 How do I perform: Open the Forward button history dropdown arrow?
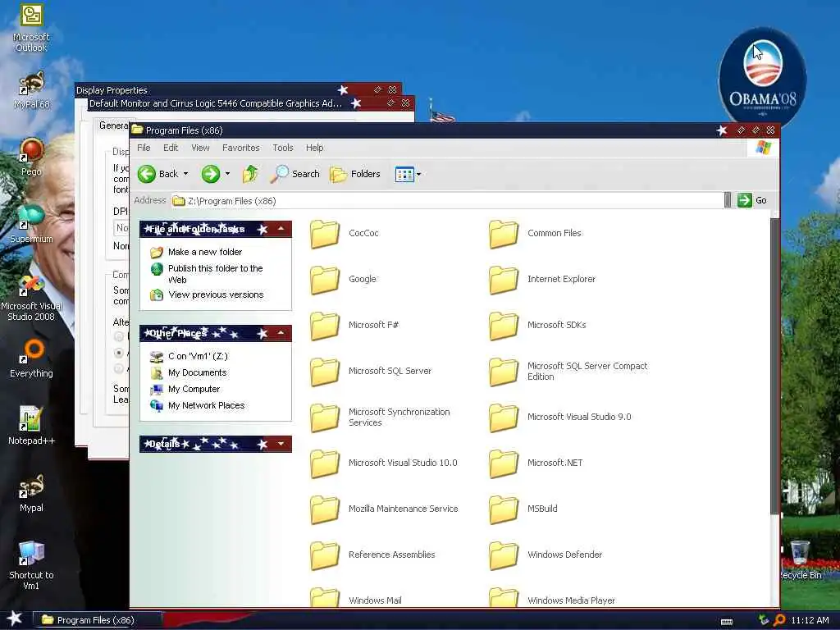[x=228, y=174]
